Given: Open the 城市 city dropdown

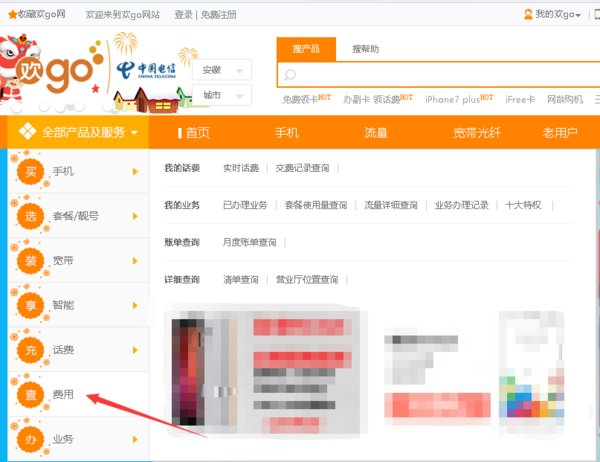Looking at the screenshot, I should pos(222,95).
